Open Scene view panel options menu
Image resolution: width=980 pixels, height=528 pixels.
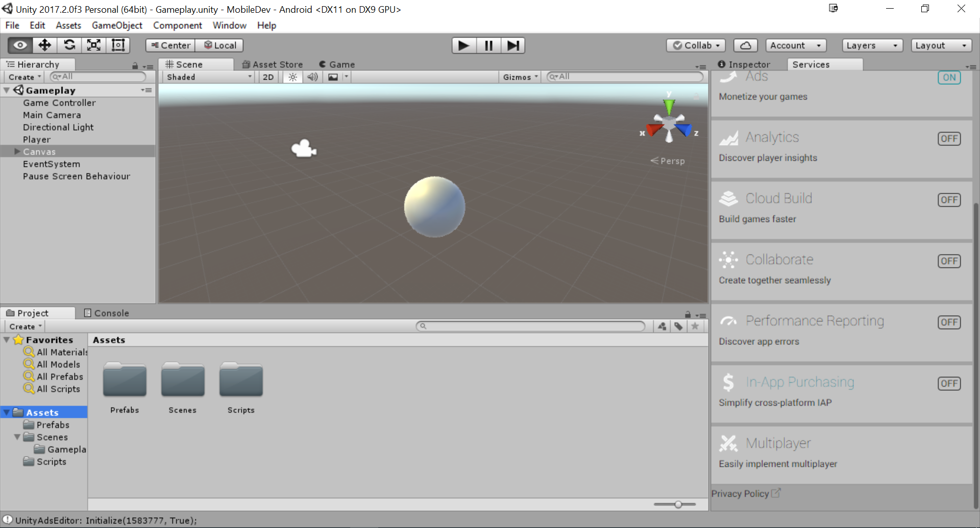(x=701, y=66)
